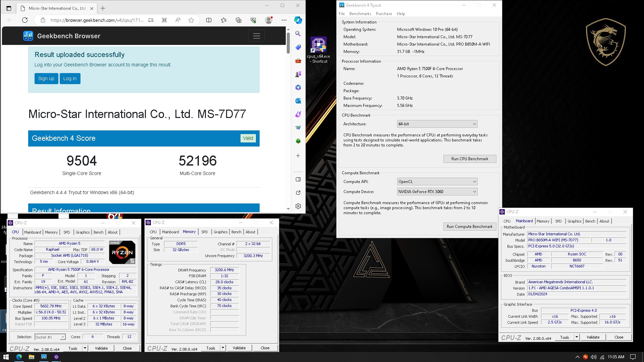
Task: Click Close in CPU-Z Memory window
Action: pos(265,348)
